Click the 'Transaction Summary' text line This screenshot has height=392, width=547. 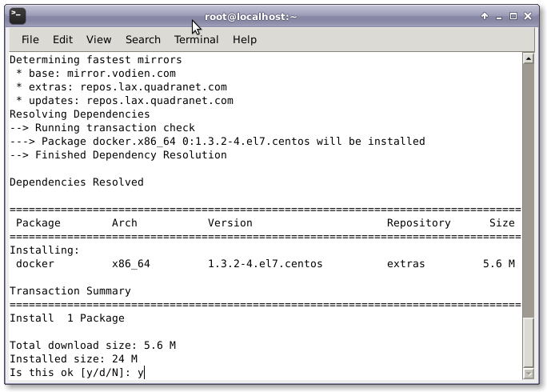click(70, 290)
